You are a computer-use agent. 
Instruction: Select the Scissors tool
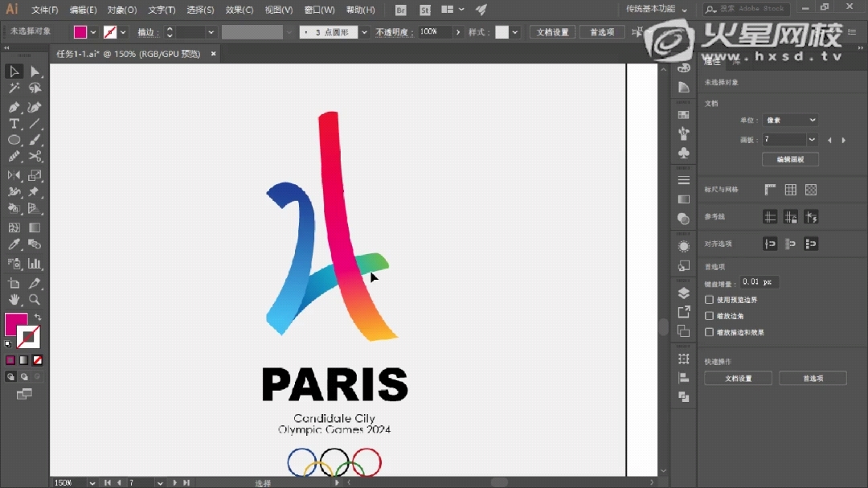(35, 157)
